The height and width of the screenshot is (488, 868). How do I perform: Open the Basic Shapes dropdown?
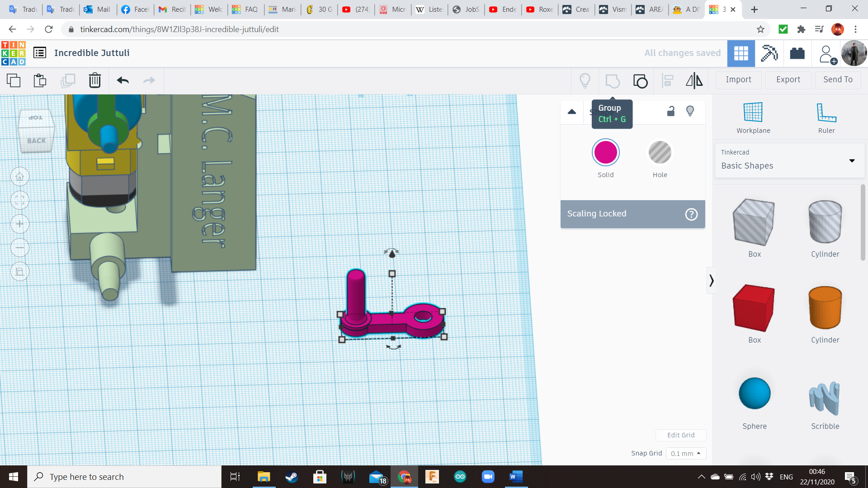coord(789,160)
